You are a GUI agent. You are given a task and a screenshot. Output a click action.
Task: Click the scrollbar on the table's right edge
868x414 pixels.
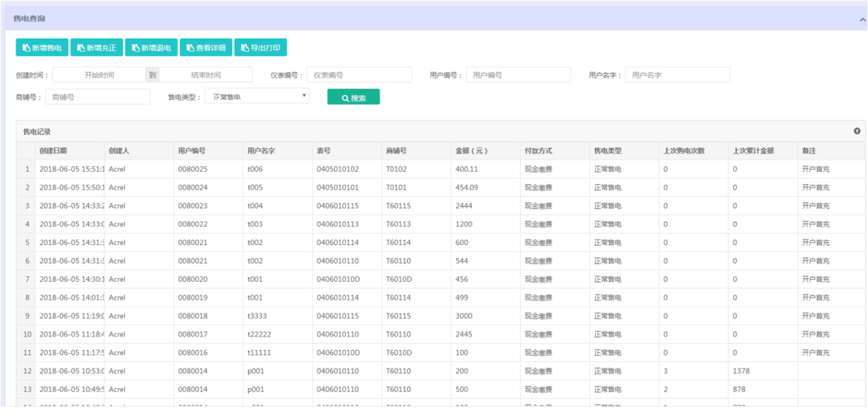click(x=863, y=274)
